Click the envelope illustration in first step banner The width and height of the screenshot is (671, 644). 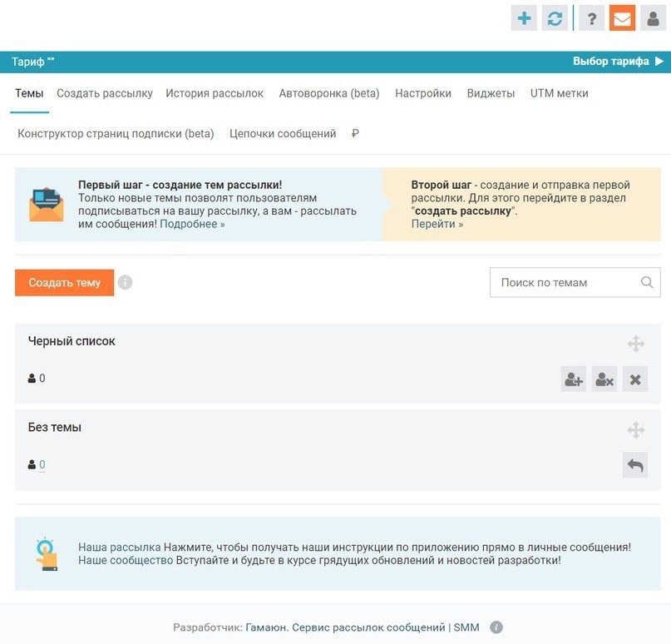tap(47, 205)
